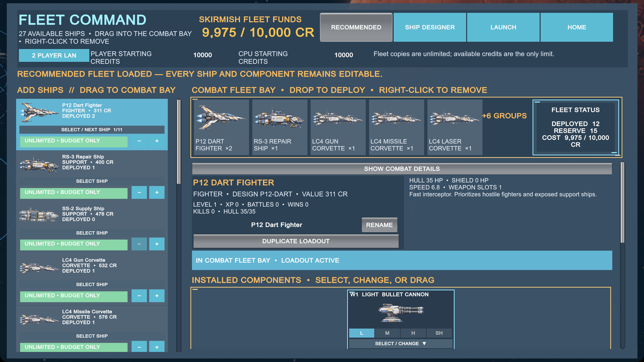Add one SS-2 Supply Ship with plus
The width and height of the screenshot is (644, 362).
click(x=157, y=244)
